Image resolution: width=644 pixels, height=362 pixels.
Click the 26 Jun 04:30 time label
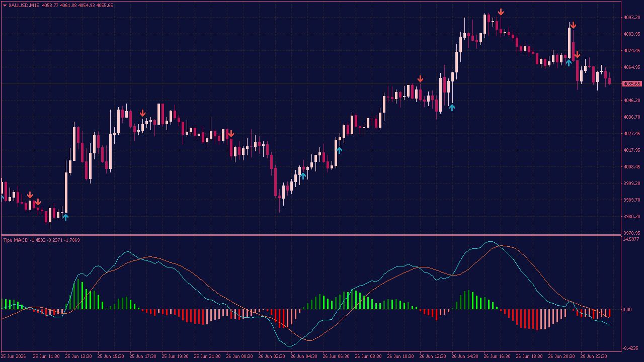(x=304, y=356)
